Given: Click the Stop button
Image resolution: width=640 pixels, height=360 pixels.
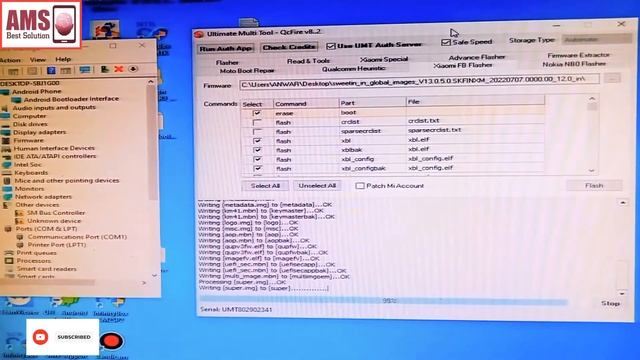Looking at the screenshot, I should click(x=610, y=303).
